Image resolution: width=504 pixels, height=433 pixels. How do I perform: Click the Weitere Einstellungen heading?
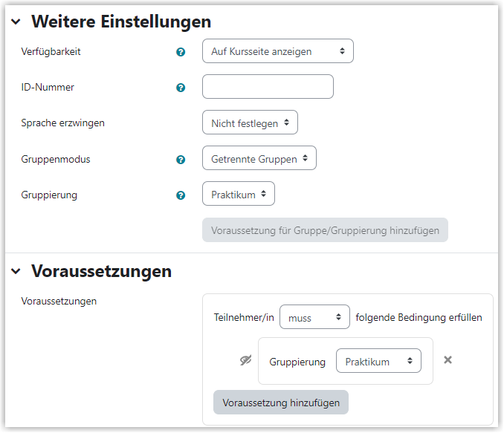[121, 22]
